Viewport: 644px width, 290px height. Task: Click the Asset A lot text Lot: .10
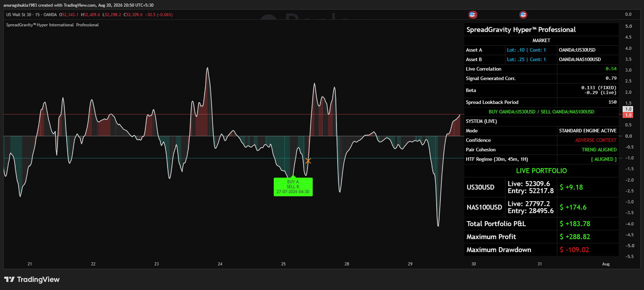click(516, 50)
